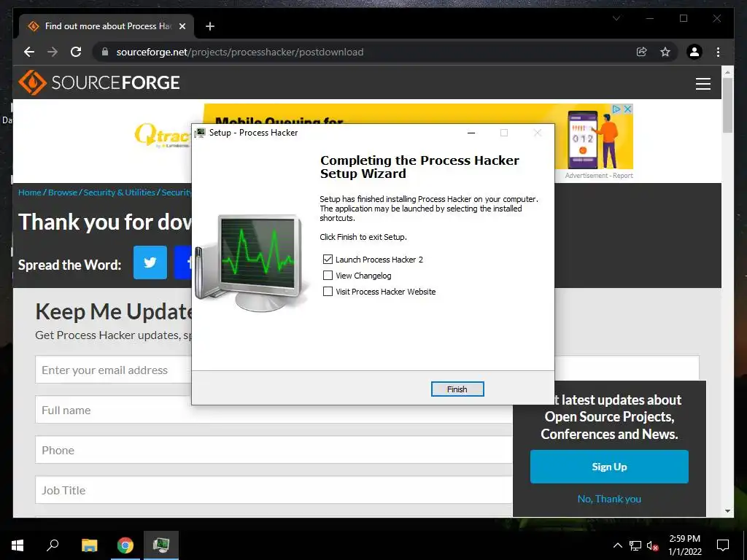Viewport: 747px width, 560px height.
Task: Click the SourceForge logo
Action: tap(99, 82)
